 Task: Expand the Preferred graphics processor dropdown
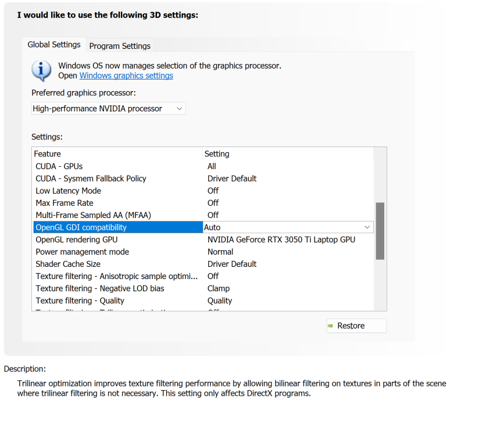coord(108,109)
